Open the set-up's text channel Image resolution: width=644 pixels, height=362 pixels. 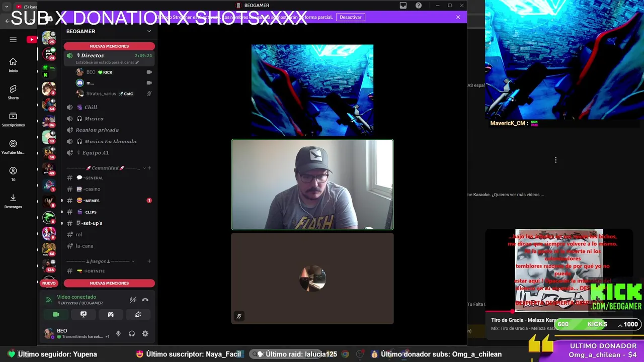[109, 223]
